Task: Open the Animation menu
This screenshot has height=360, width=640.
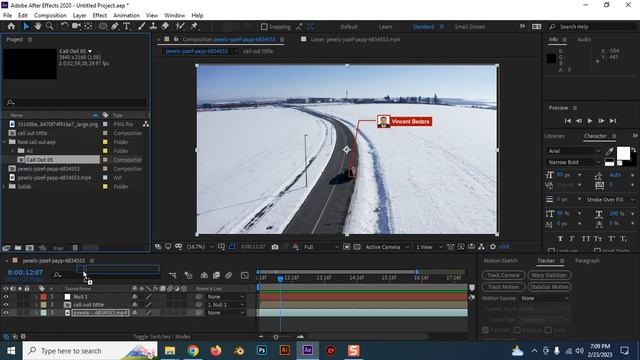Action: [126, 15]
